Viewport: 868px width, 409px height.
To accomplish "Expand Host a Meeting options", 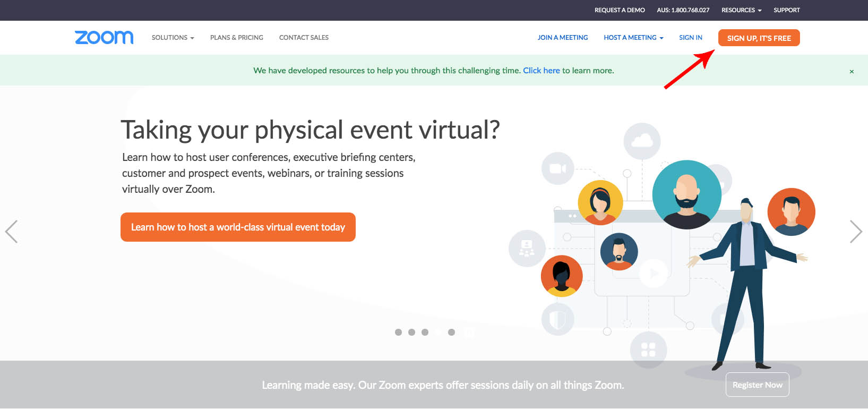I will [633, 38].
